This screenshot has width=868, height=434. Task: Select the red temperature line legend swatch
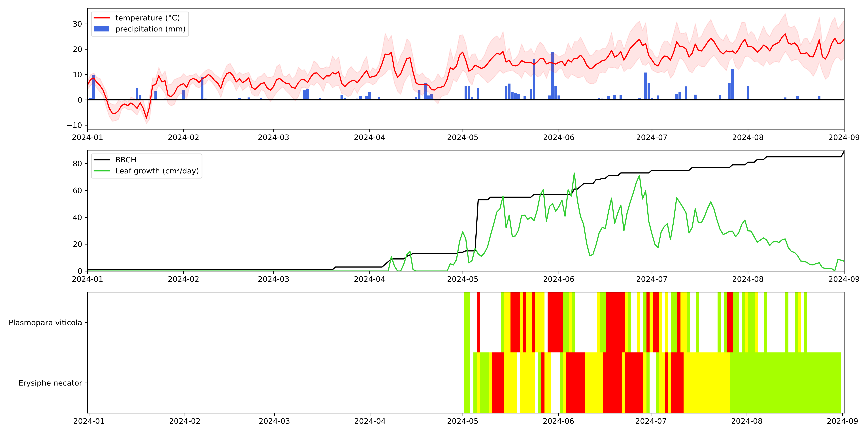(102, 18)
